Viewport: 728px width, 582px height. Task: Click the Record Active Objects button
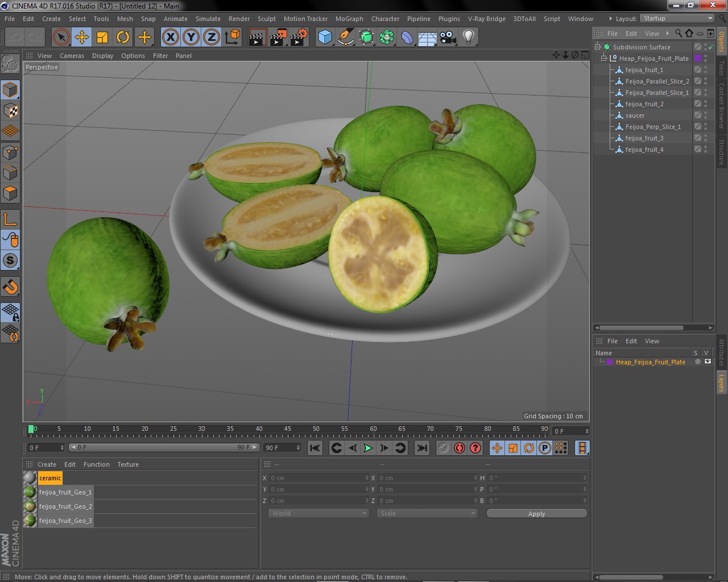[443, 448]
